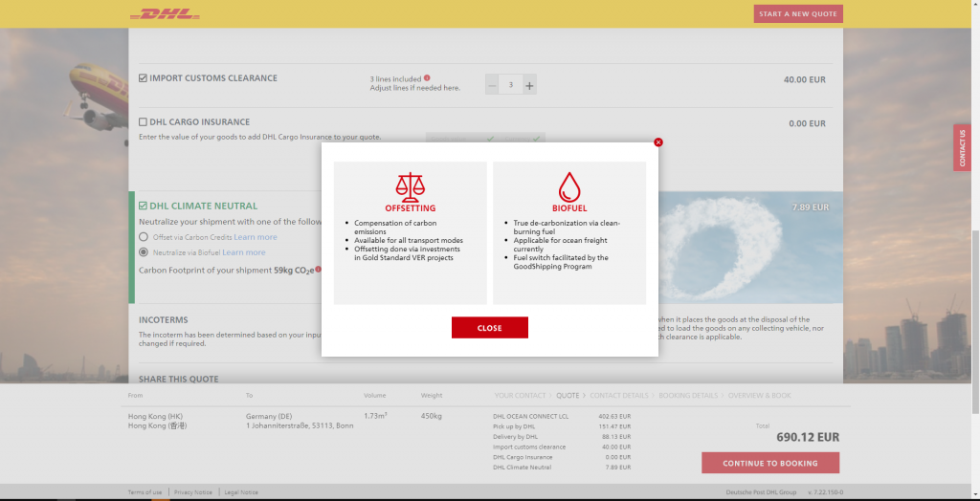Click info icon next to 3 lines included
980x501 pixels.
pos(427,78)
